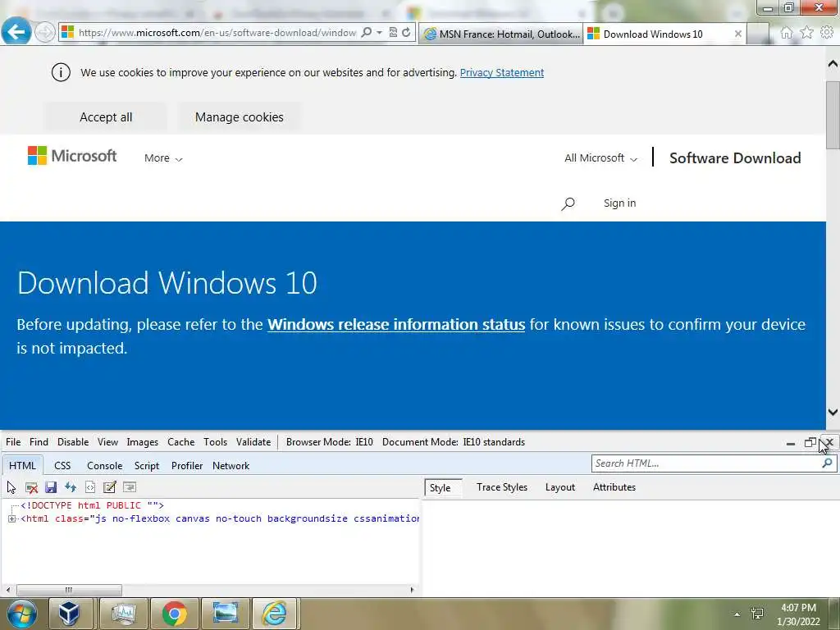Open a new blank tab
This screenshot has width=840, height=630.
pos(757,34)
